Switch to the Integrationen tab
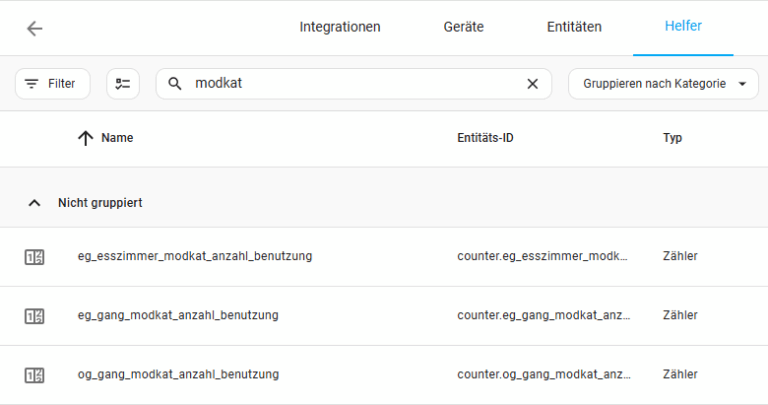 tap(340, 27)
